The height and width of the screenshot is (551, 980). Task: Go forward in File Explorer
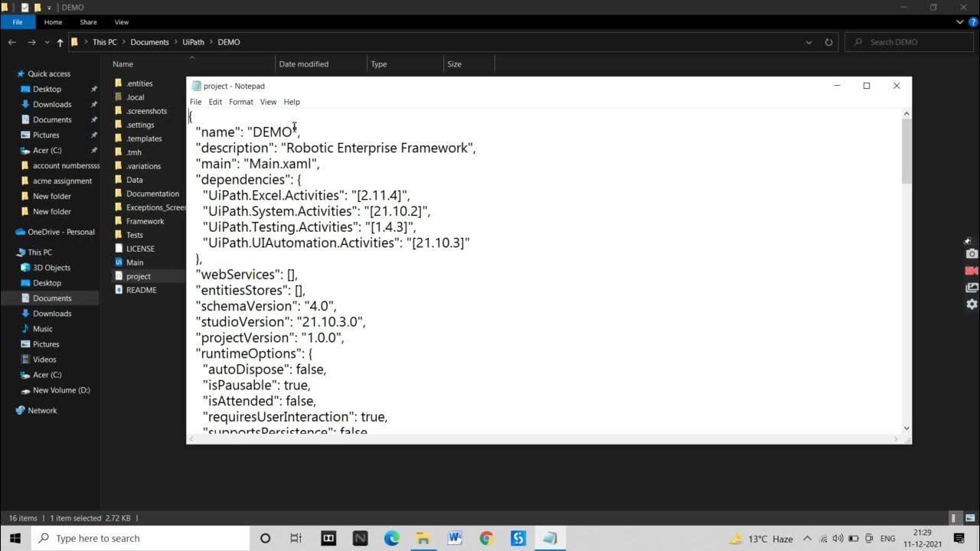pos(31,42)
